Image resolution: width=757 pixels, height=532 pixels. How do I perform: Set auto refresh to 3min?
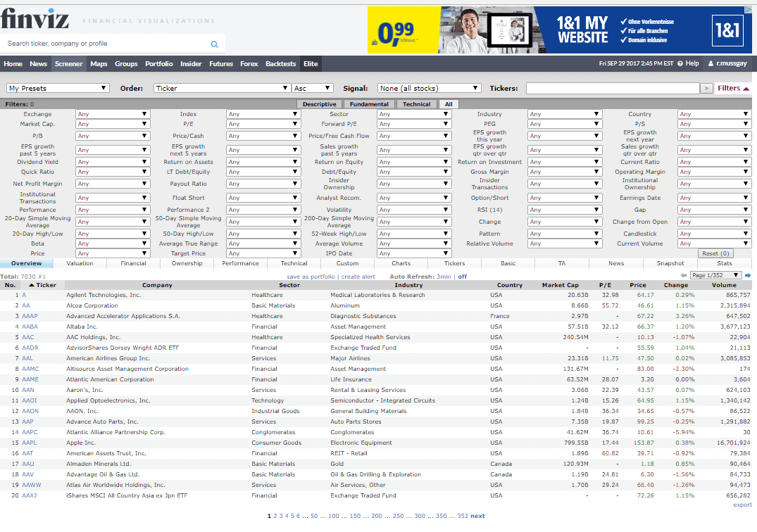point(443,277)
